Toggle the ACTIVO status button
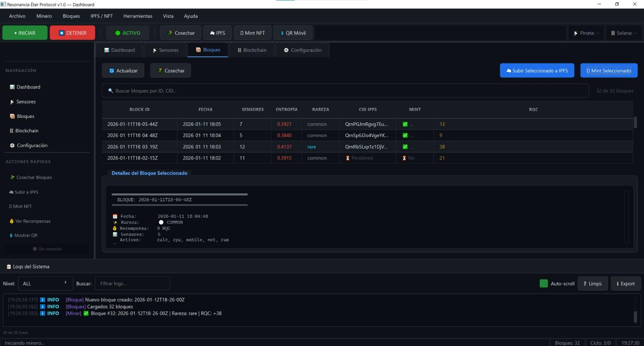The height and width of the screenshot is (346, 644). click(128, 33)
